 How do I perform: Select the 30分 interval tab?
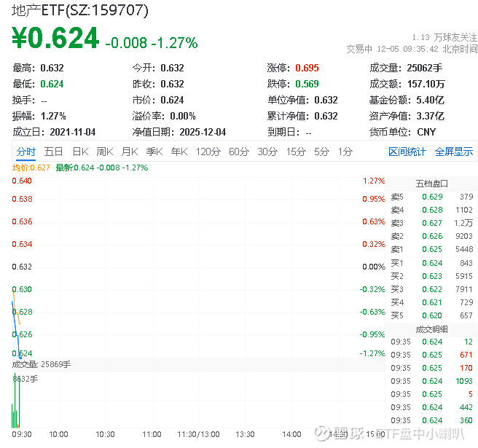(x=267, y=152)
